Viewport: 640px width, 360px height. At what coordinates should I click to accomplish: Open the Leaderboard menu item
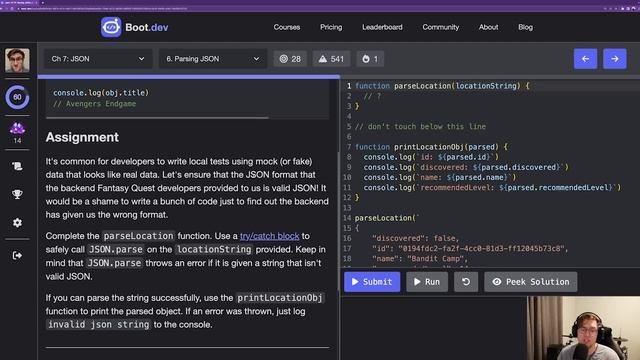(382, 27)
